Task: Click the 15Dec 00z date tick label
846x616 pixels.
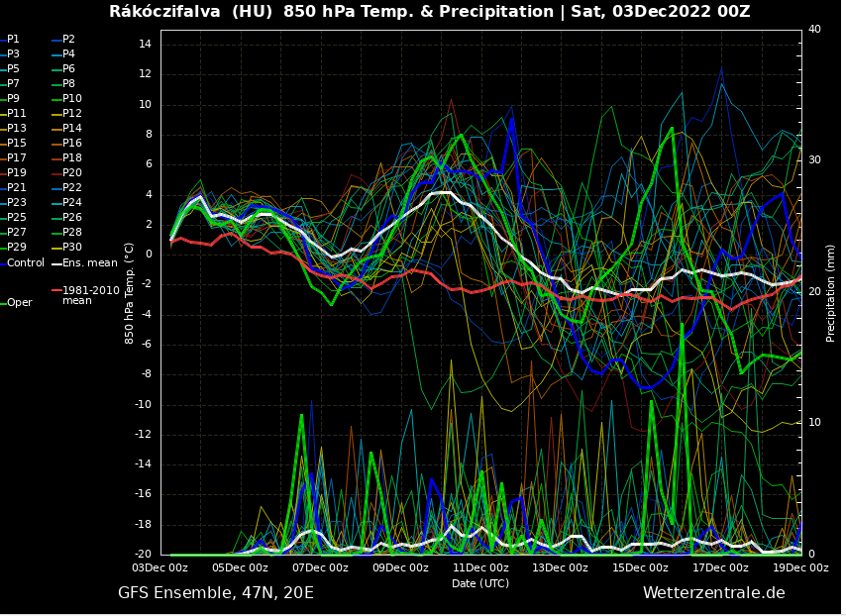Action: pos(640,568)
